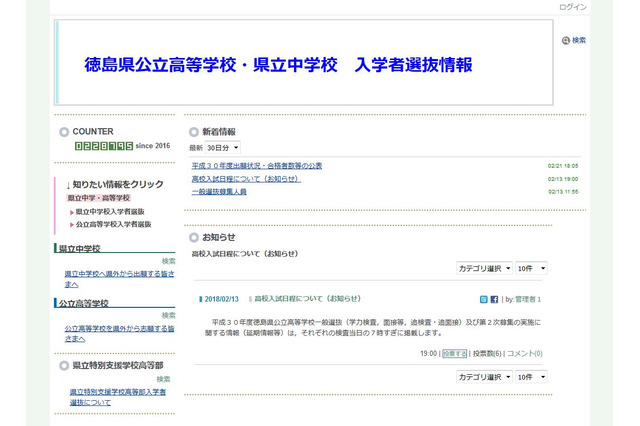Viewport: 640px width, 426px height.
Task: Open 平成30年度出願状況・合格者数等の公表 link
Action: pos(256,166)
